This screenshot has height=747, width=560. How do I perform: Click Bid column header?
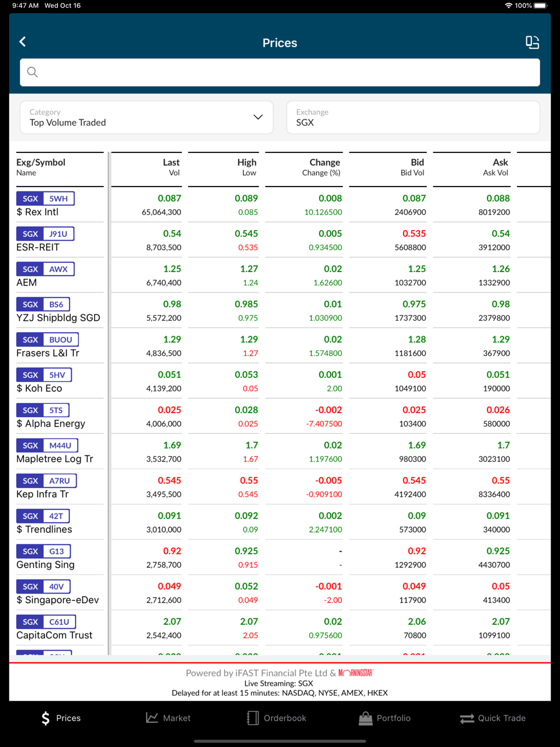tap(418, 162)
